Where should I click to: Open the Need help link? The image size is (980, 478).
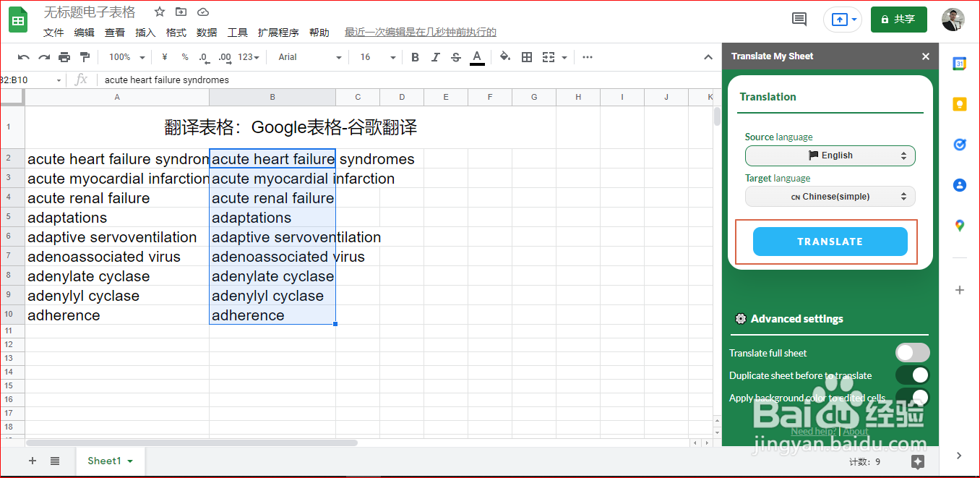pos(813,432)
